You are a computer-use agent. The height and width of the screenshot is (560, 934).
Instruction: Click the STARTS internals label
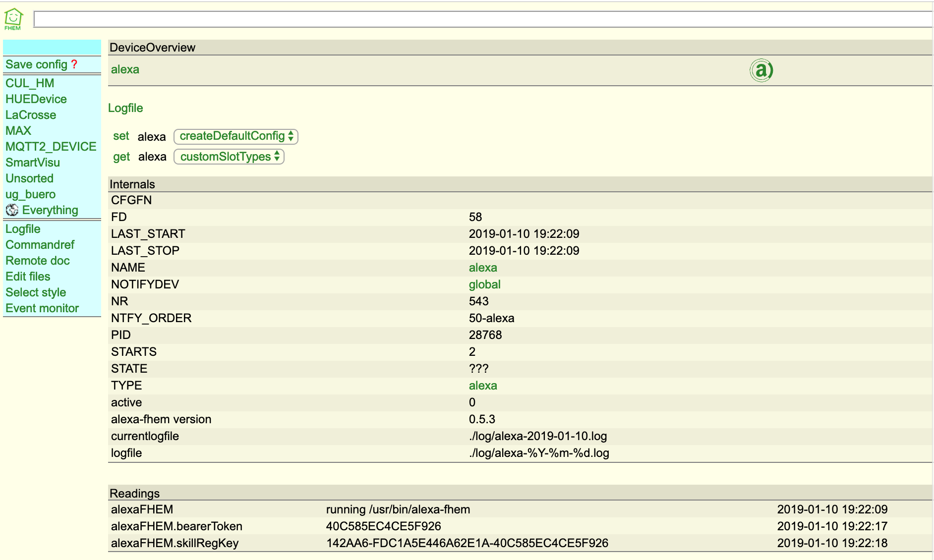pos(134,352)
